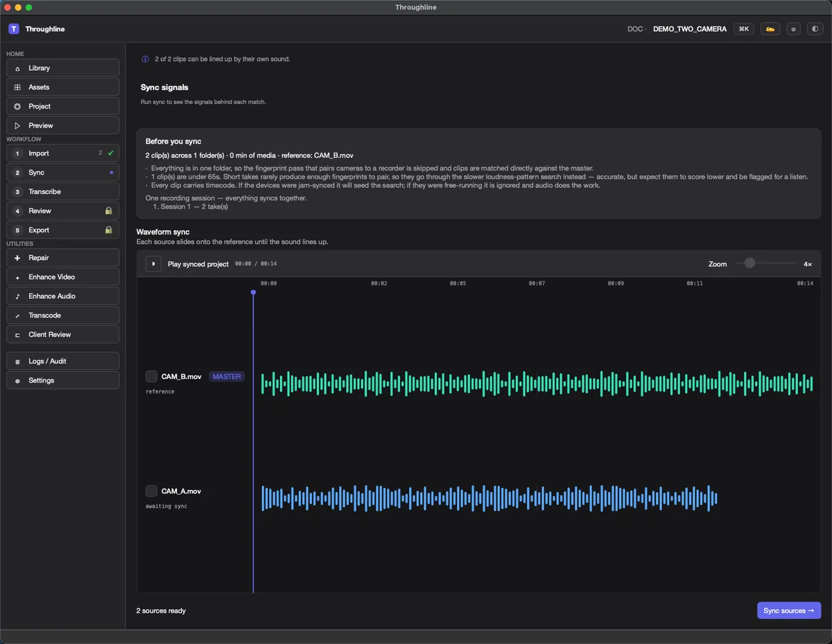Click the blue CAM_A.mov waveform

point(489,498)
